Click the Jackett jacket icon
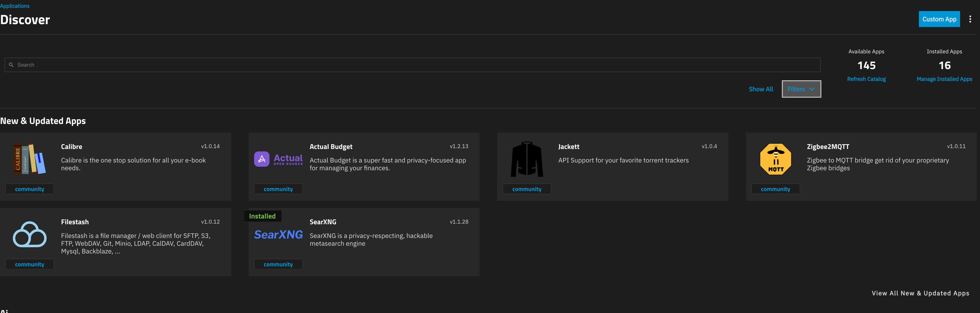This screenshot has width=980, height=313. (x=527, y=159)
